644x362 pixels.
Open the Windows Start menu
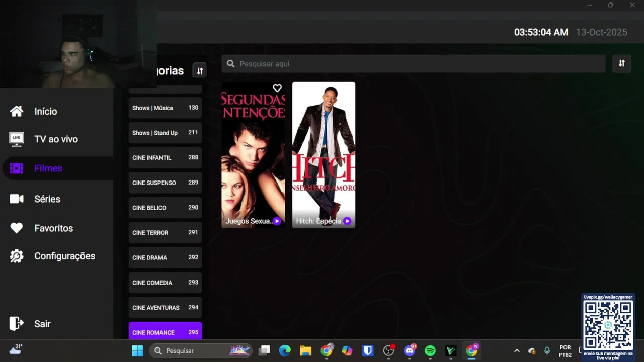137,351
